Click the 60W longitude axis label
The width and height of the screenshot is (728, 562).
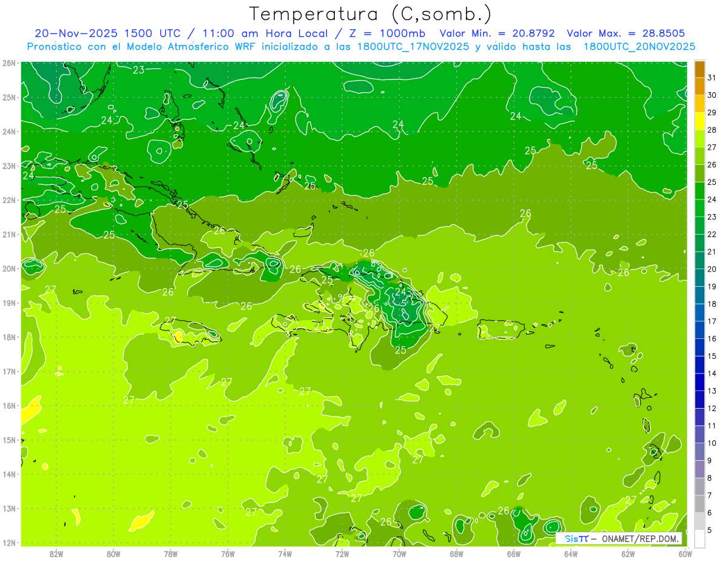(685, 554)
